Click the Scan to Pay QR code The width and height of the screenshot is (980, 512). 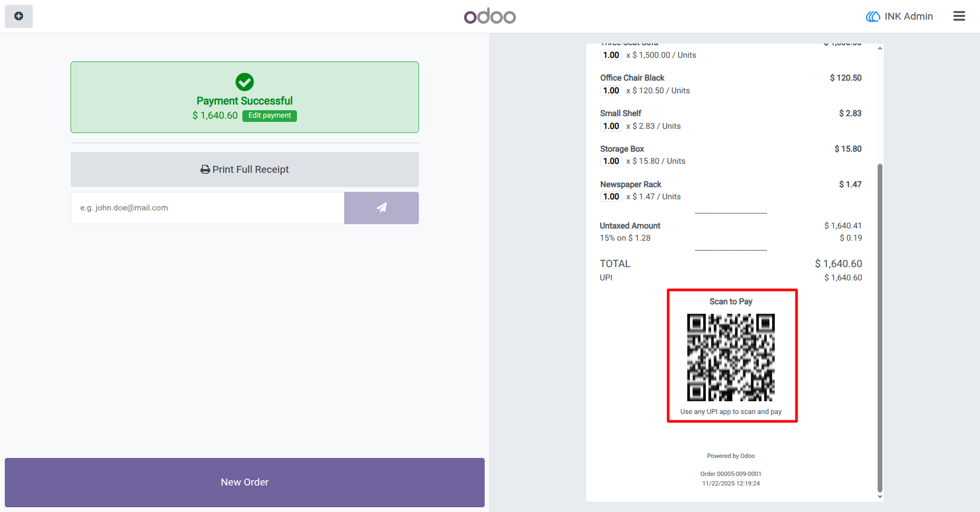(x=731, y=357)
